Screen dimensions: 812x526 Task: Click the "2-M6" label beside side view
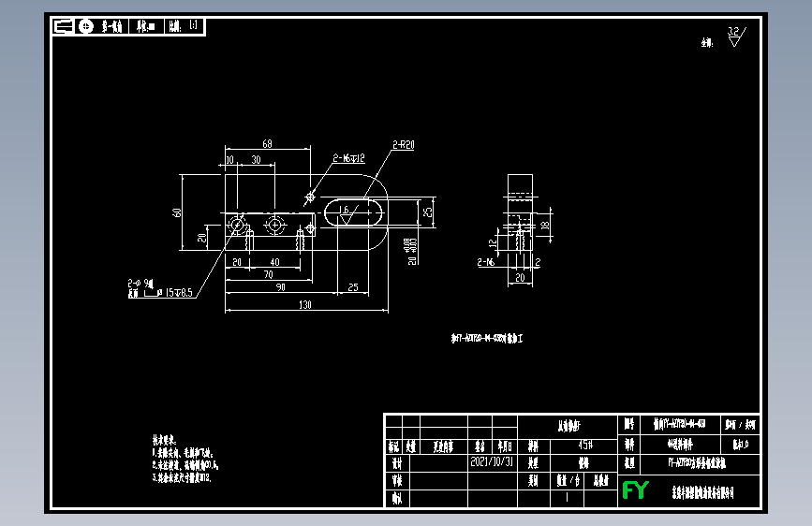point(486,262)
